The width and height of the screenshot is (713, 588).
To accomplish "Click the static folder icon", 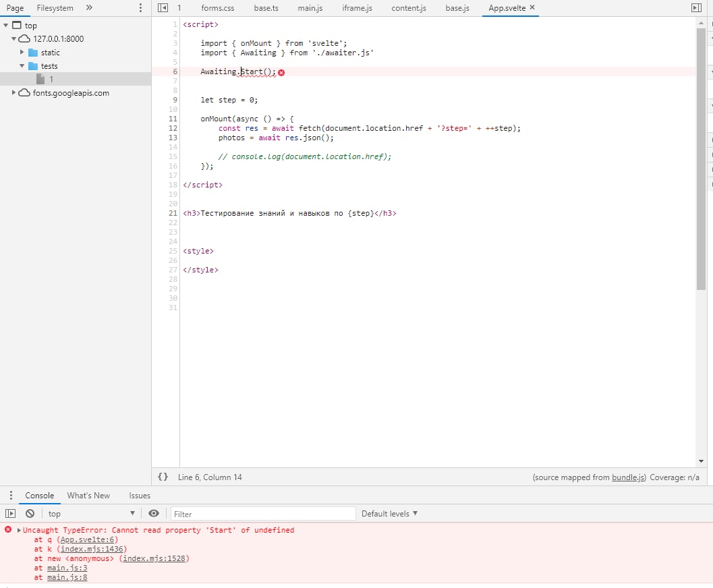I will (33, 52).
